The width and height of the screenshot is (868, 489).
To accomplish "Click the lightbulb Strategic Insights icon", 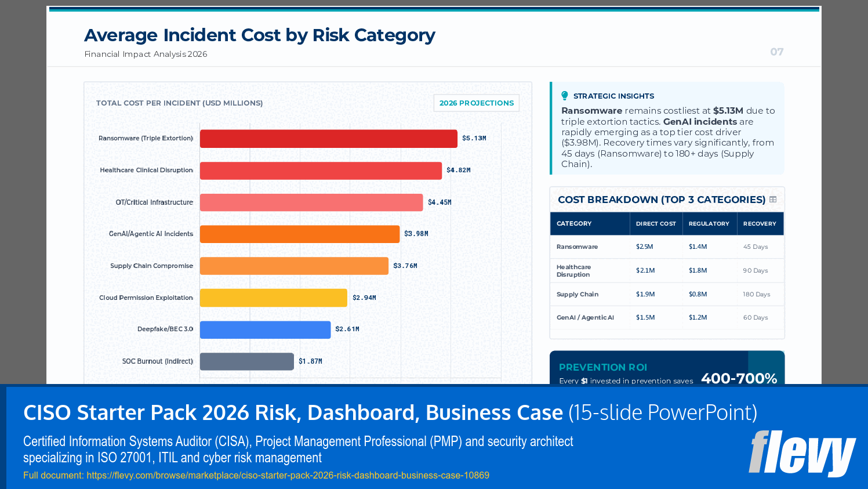I will (x=564, y=95).
